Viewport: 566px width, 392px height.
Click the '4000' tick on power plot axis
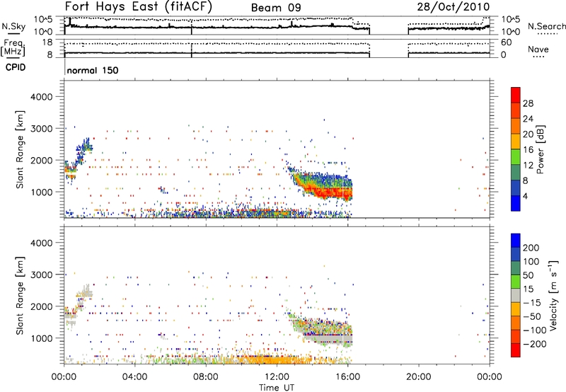pos(41,97)
